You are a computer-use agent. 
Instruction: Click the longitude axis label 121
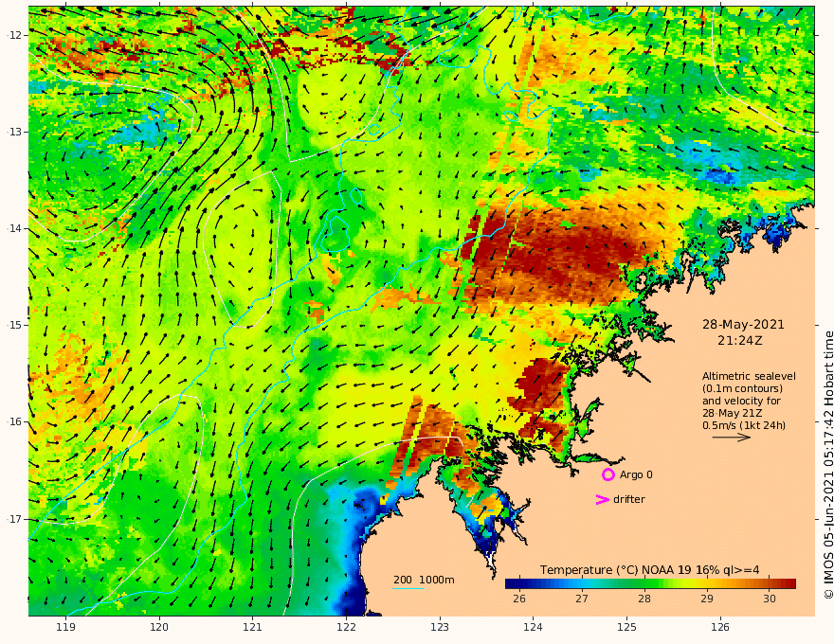[253, 627]
